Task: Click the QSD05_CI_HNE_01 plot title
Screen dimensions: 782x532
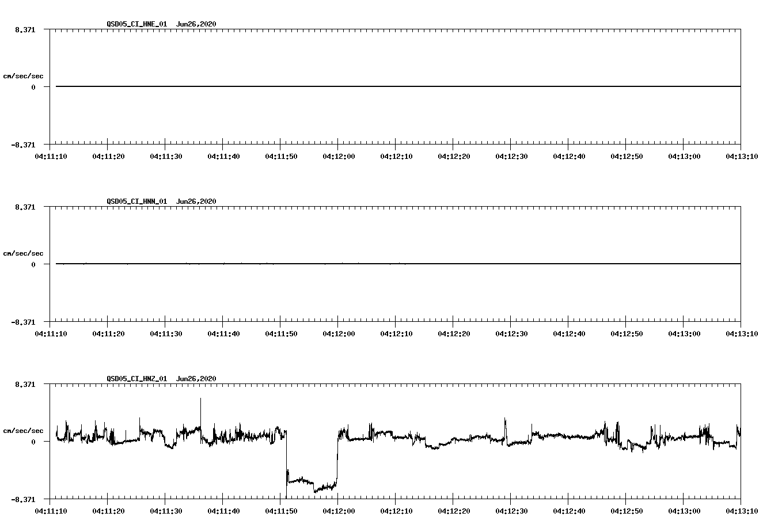Action: 137,24
